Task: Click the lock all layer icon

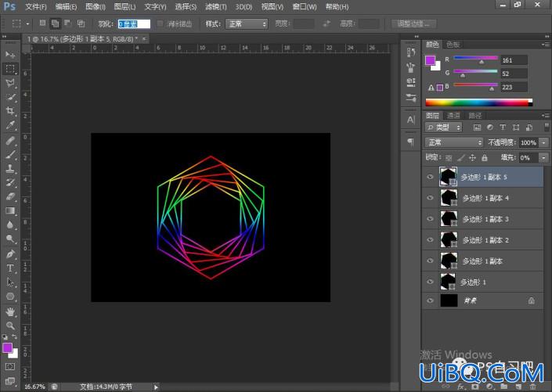Action: [485, 157]
